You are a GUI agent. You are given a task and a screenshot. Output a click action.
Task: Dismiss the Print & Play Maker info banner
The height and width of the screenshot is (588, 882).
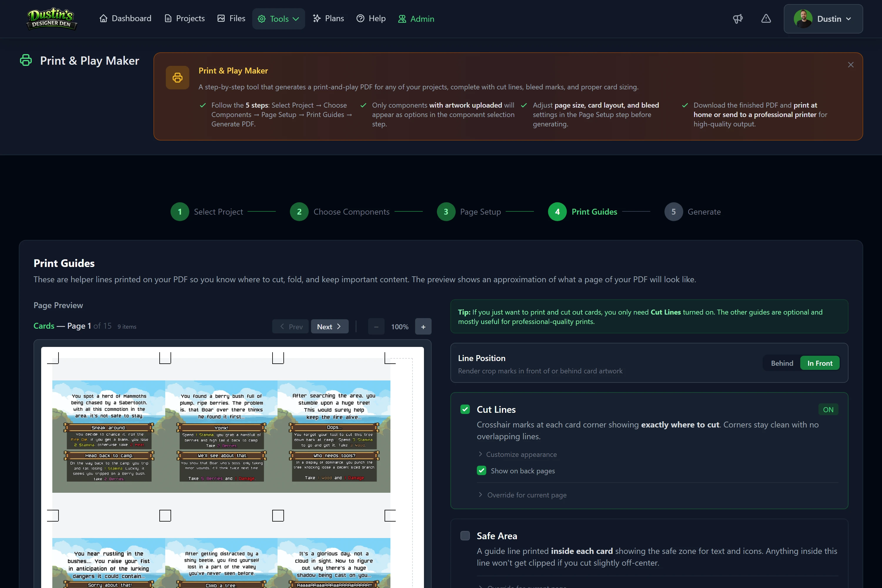coord(851,65)
